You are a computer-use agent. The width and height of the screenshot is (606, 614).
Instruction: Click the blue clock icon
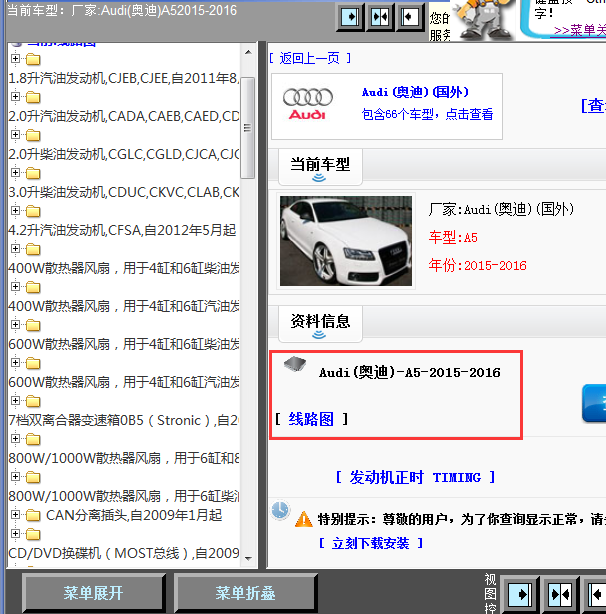click(x=280, y=510)
